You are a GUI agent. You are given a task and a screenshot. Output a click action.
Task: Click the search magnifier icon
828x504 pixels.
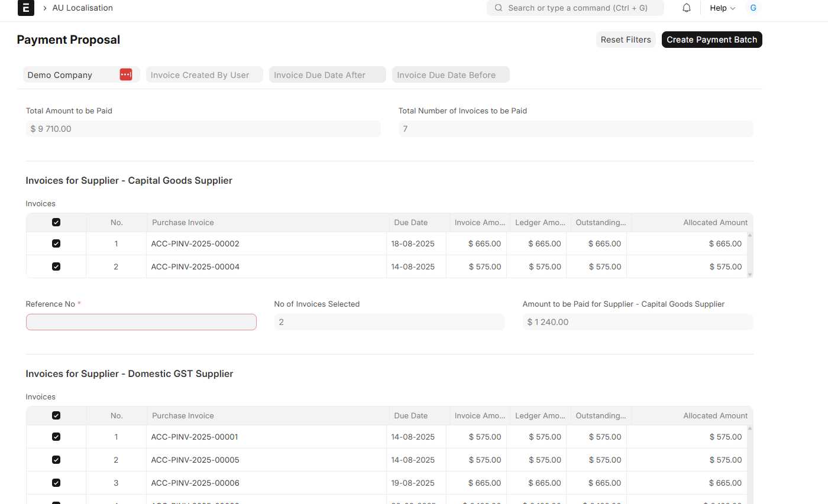coord(499,8)
